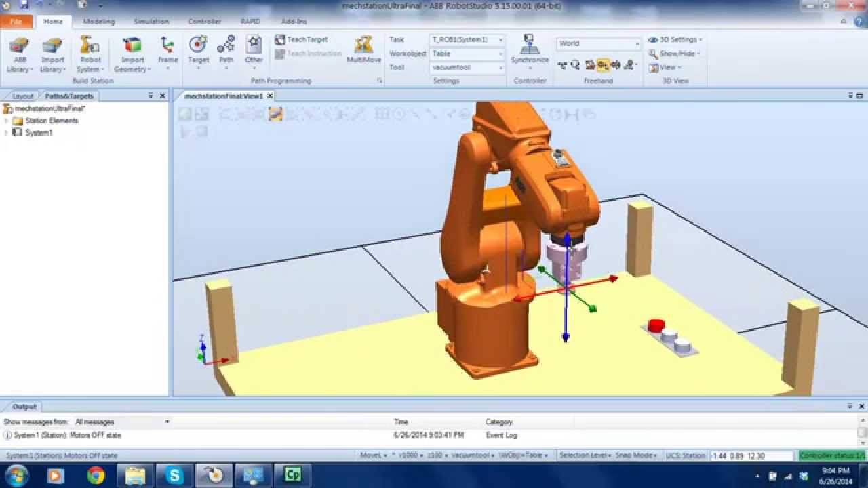Open the Workobject combo box showing Table
This screenshot has width=868, height=488.
pos(467,54)
